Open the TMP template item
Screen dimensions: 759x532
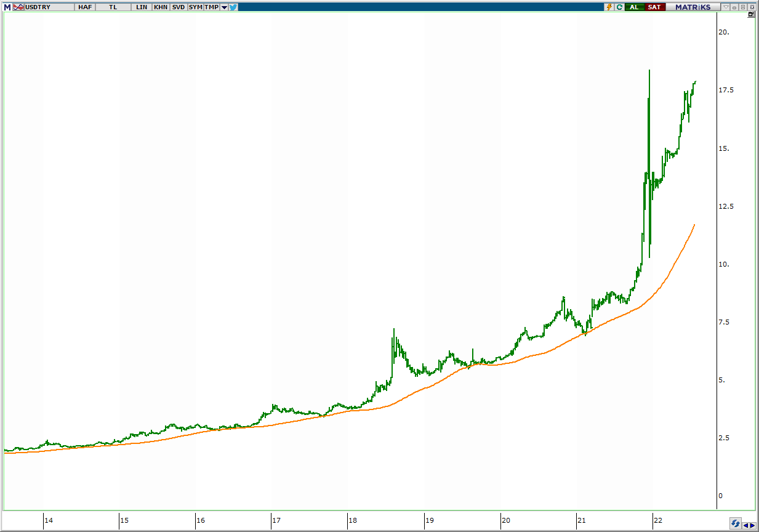click(x=212, y=7)
